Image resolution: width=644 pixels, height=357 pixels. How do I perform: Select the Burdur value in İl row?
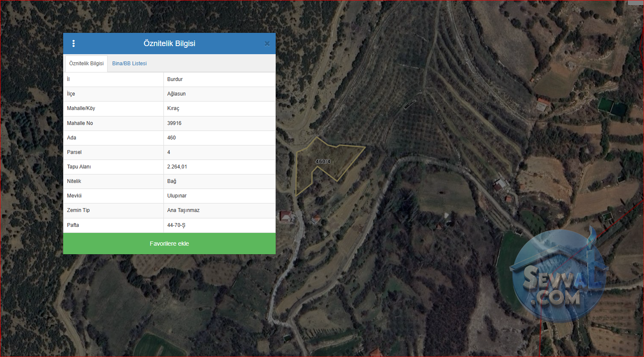pyautogui.click(x=175, y=79)
